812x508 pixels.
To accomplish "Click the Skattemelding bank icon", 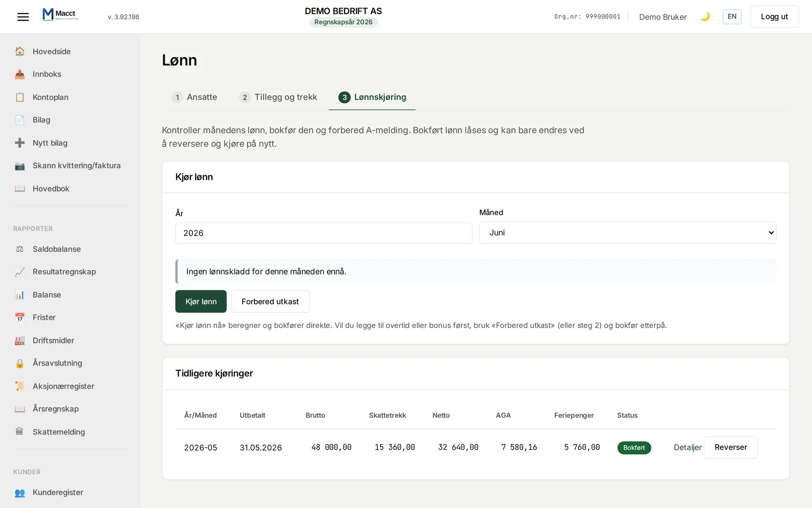I will click(x=20, y=432).
